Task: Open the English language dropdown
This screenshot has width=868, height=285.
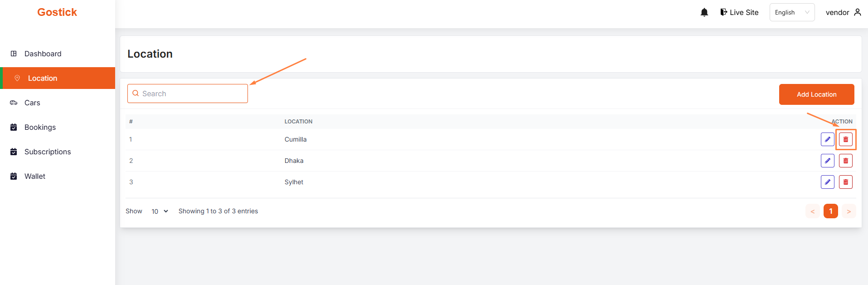Action: point(792,12)
